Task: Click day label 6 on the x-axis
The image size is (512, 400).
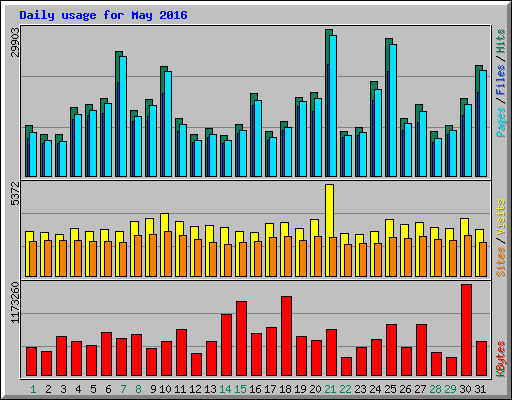Action: pyautogui.click(x=108, y=389)
